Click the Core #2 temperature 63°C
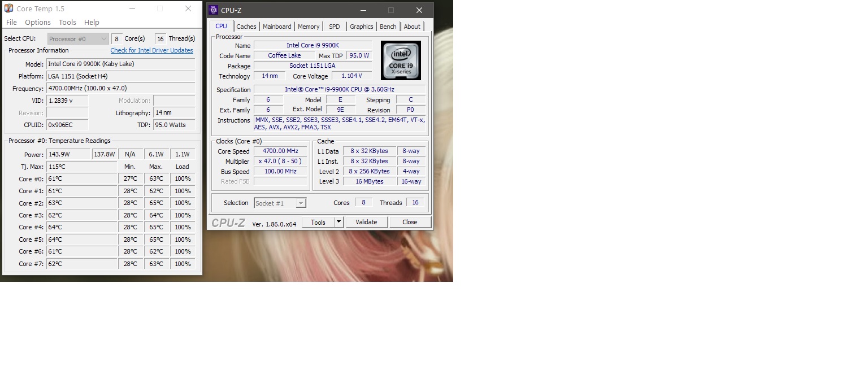 81,203
